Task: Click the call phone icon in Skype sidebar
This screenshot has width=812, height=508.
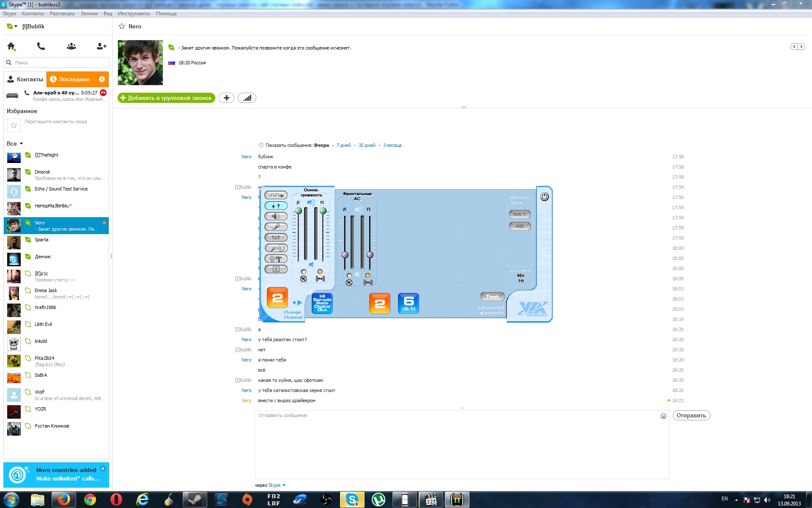Action: 41,46
